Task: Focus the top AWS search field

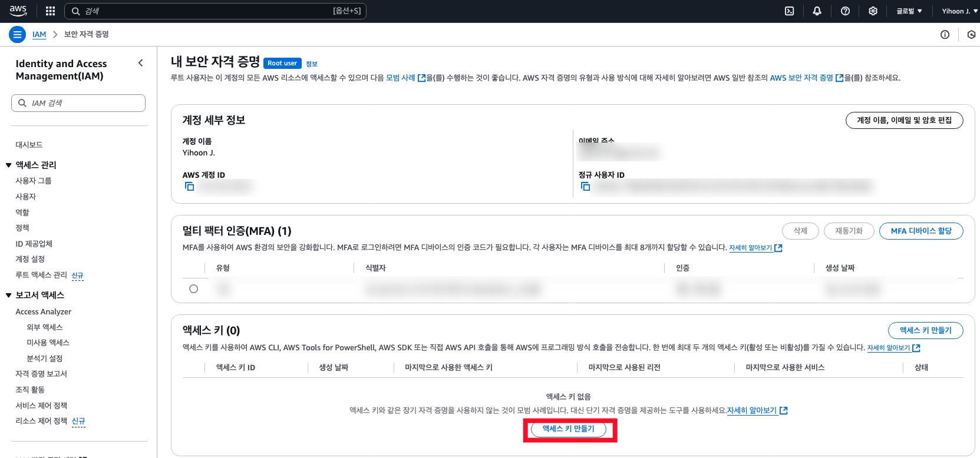Action: coord(215,11)
